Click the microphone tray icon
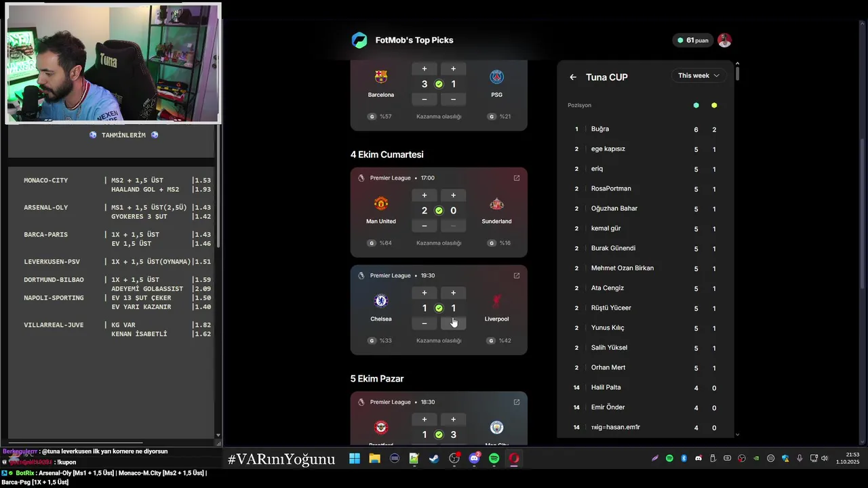The image size is (868, 488). click(800, 459)
